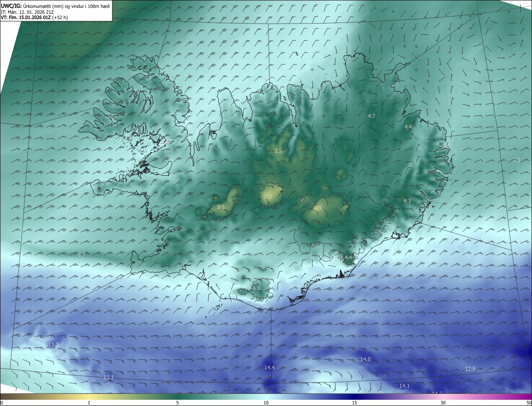Screen dimensions: 532x406
Task: Click the 5.7 value on the Westfjords peninsula
Action: coord(127,103)
